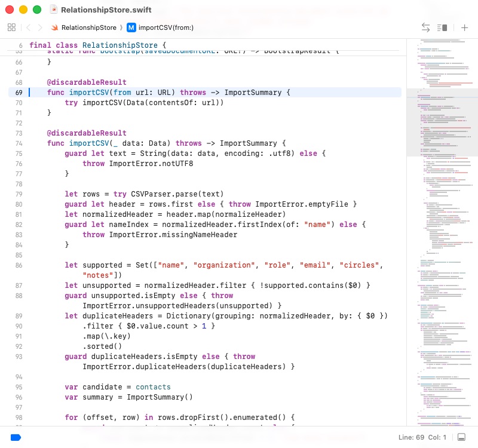478x448 pixels.
Task: Open the RelationshipStore jump bar segment
Action: coord(88,27)
